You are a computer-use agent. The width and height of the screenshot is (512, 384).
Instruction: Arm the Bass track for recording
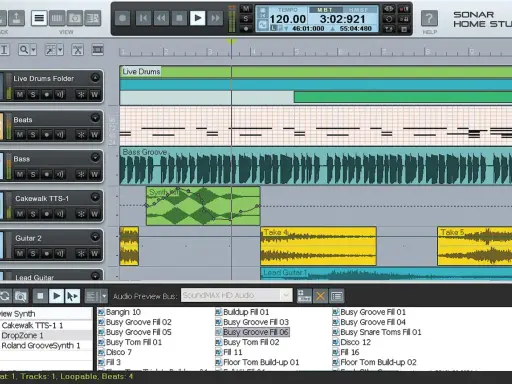tap(47, 174)
